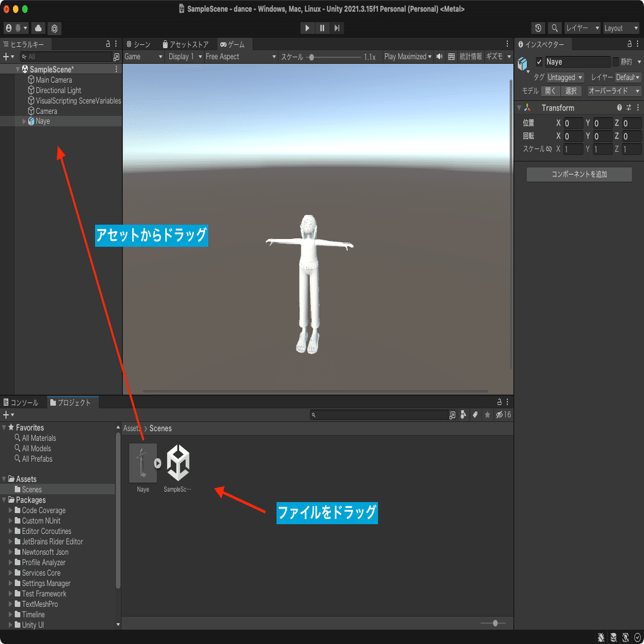Open the Hierarchy panel kebab menu
This screenshot has height=644, width=644.
116,44
